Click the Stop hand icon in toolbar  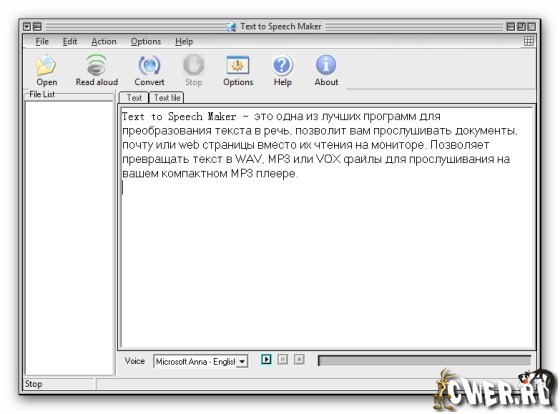click(x=194, y=65)
